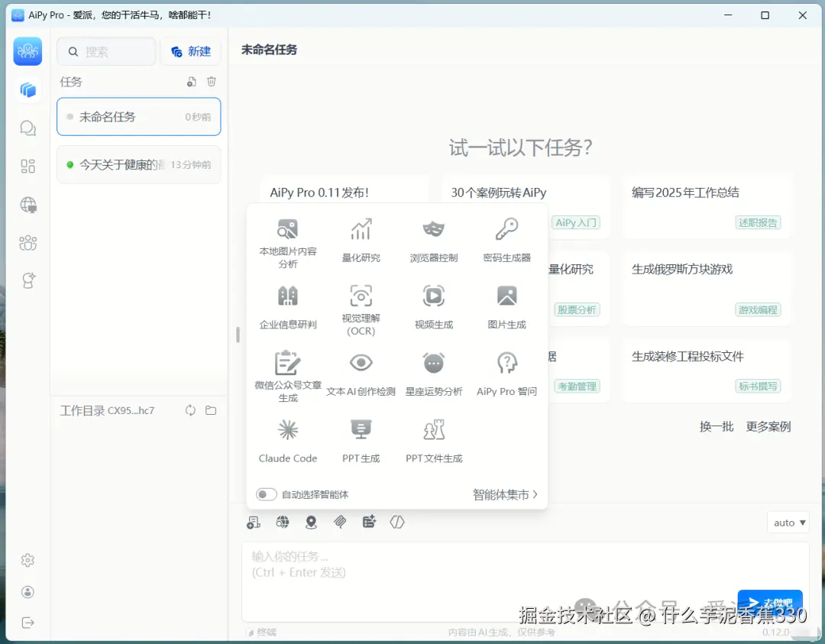The height and width of the screenshot is (644, 825).
Task: Click the 去做吧 send button
Action: tap(770, 603)
